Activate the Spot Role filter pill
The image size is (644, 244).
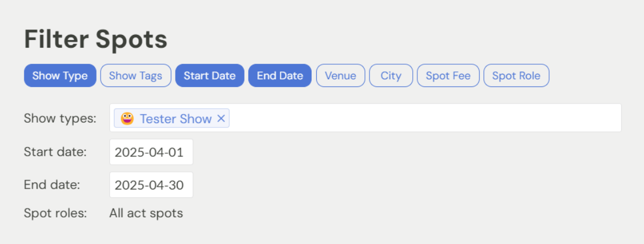coord(516,76)
